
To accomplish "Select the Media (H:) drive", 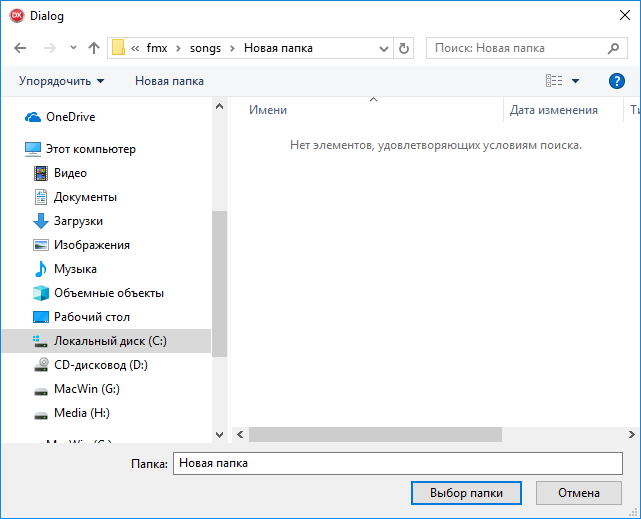I will [x=82, y=413].
